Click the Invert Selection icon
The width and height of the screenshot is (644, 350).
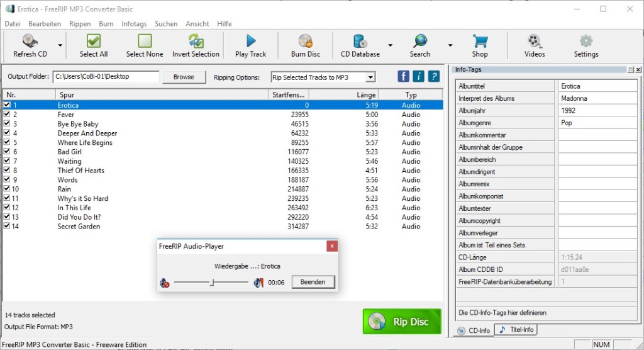click(196, 42)
